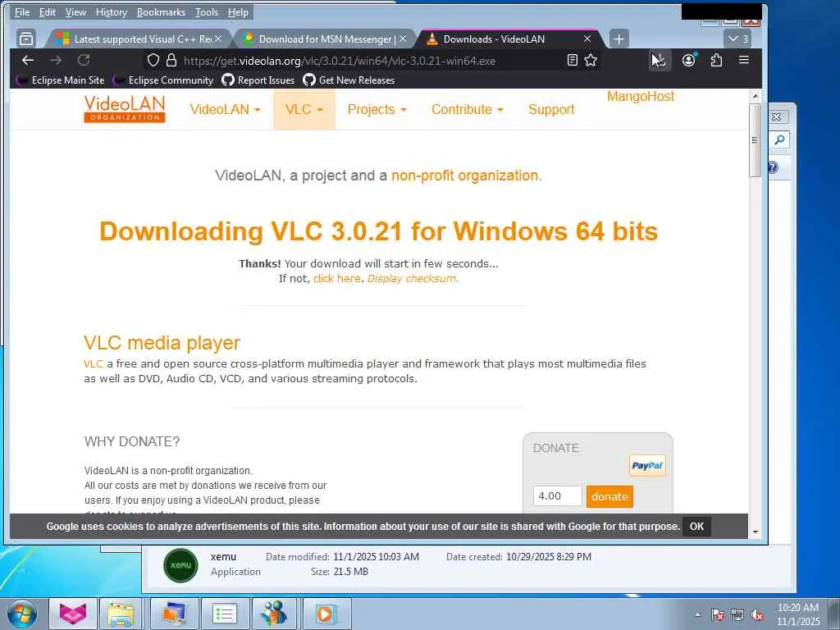Click the non-profit organization link
Image resolution: width=840 pixels, height=630 pixels.
pyautogui.click(x=466, y=176)
